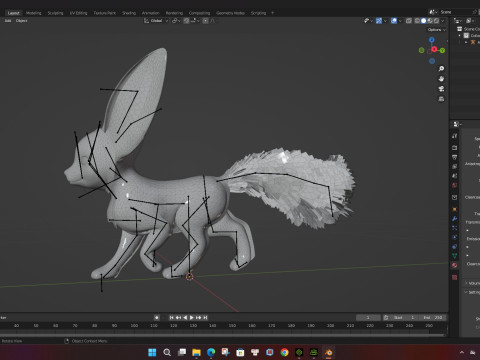Open the Render properties tab

coord(455,147)
